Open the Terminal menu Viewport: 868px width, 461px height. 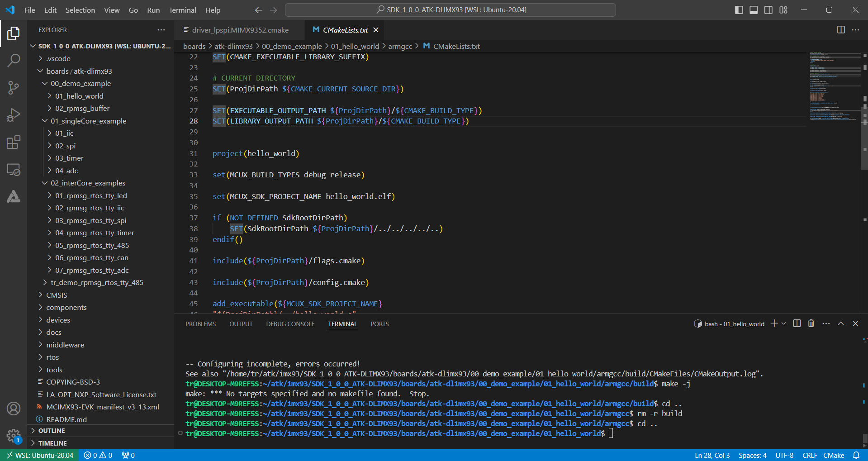pos(182,10)
